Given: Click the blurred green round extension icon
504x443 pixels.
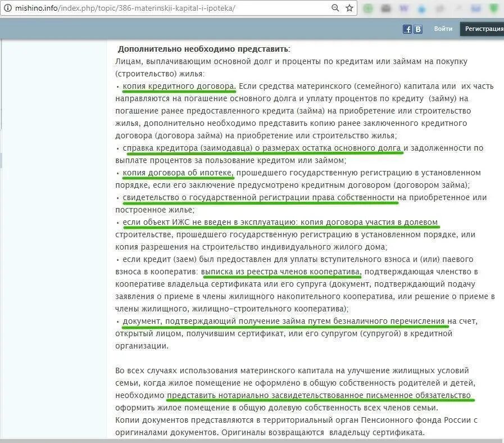Looking at the screenshot, I should (368, 8).
